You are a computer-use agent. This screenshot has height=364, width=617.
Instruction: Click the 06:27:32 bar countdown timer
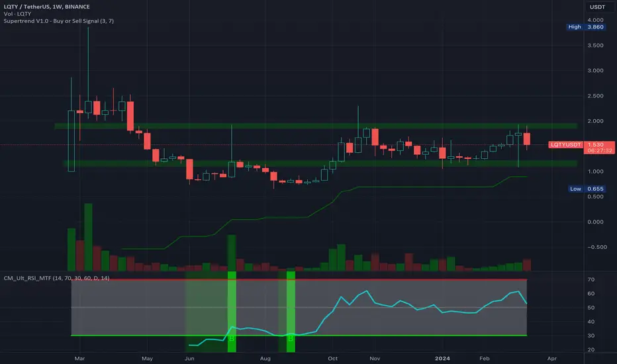[599, 151]
